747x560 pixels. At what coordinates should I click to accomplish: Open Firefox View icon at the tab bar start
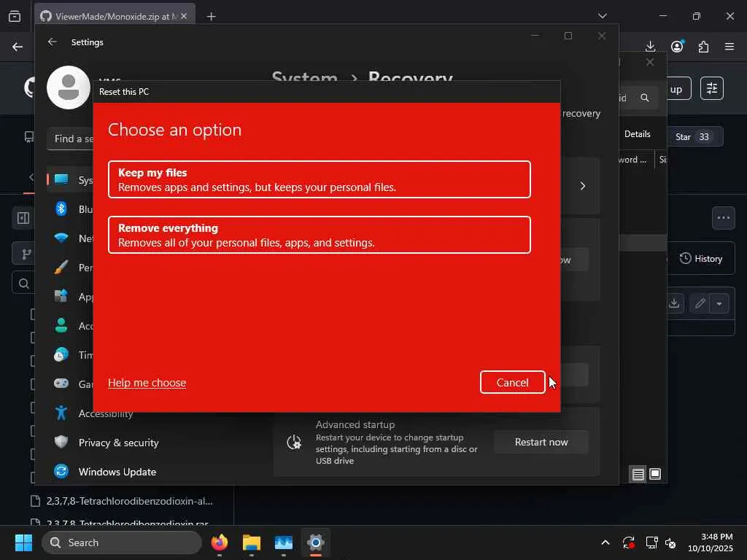[15, 17]
